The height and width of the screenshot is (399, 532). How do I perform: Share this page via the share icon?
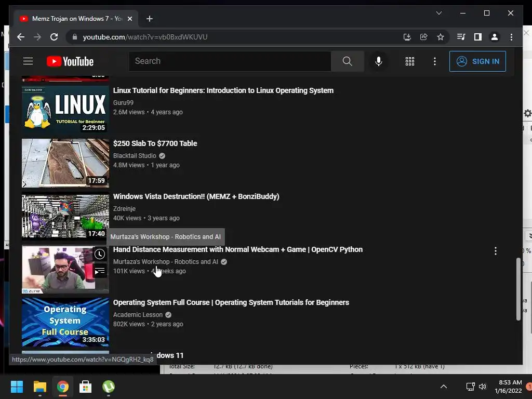click(x=424, y=37)
